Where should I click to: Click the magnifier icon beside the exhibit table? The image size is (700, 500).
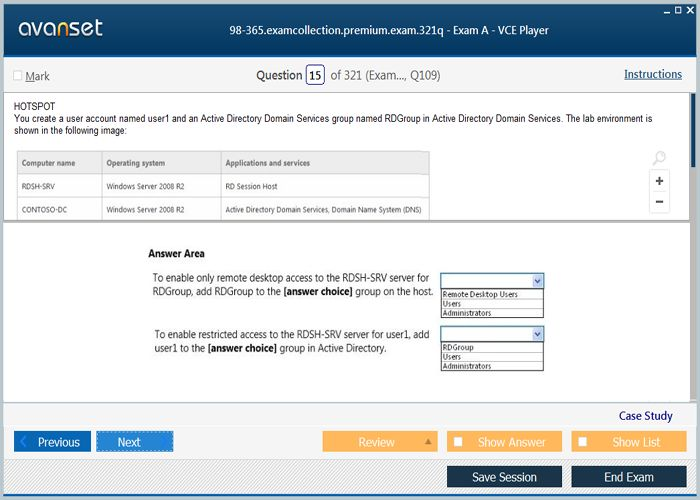[x=659, y=158]
